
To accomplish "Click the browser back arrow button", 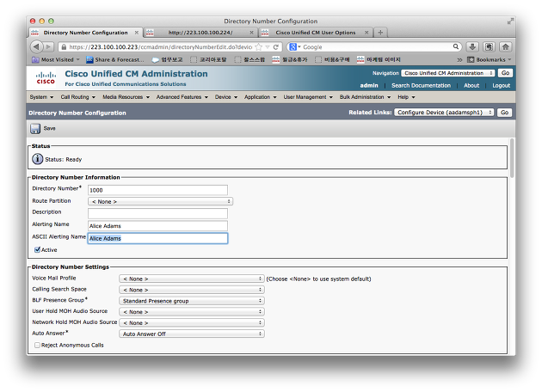I will [36, 46].
